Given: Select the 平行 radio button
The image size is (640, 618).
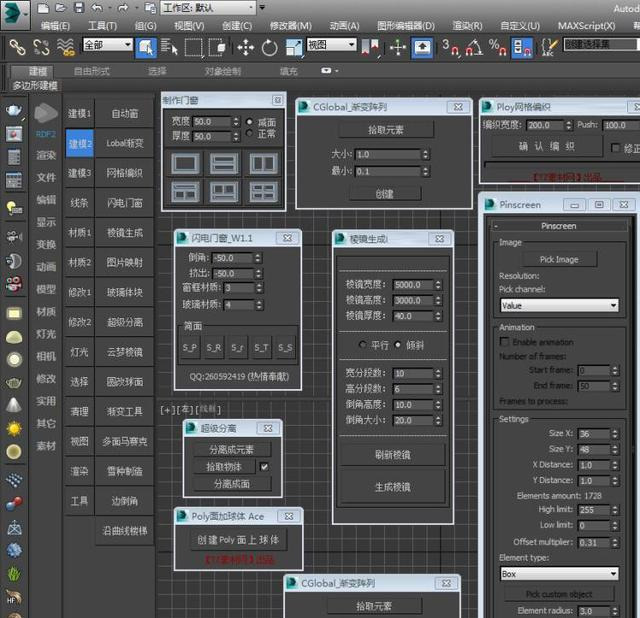Looking at the screenshot, I should point(363,344).
